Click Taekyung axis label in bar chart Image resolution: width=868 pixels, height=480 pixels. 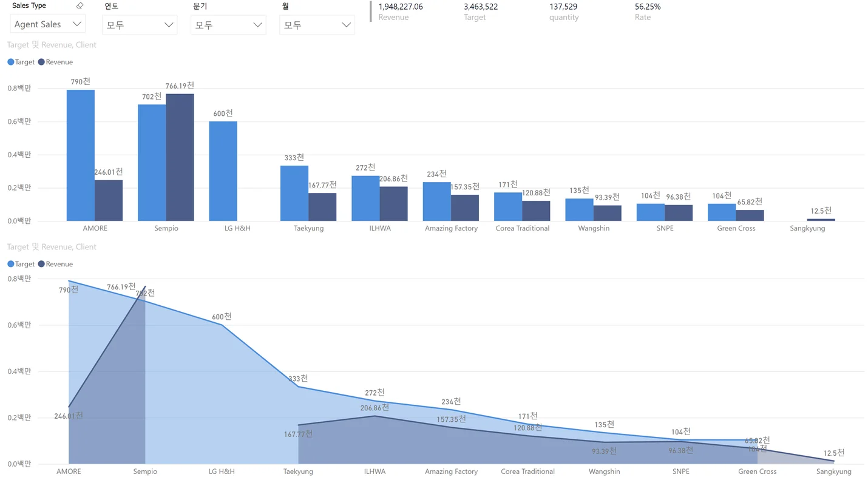click(x=308, y=228)
